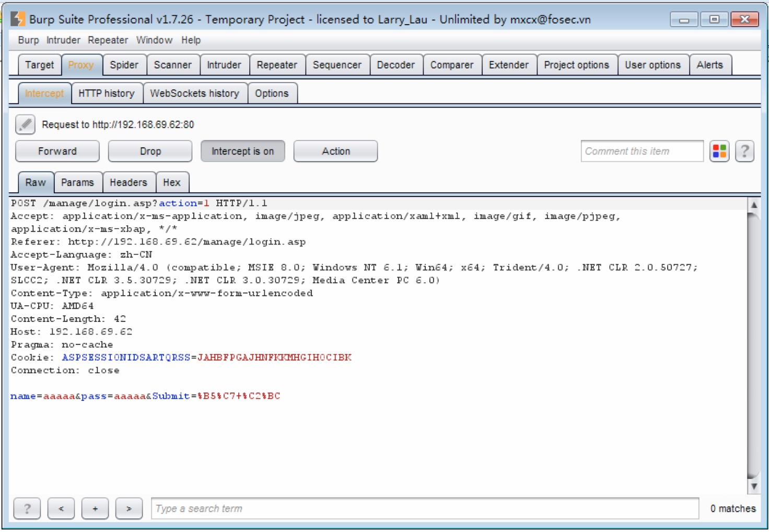
Task: Click the Pragma: no-cache line
Action: pos(62,345)
